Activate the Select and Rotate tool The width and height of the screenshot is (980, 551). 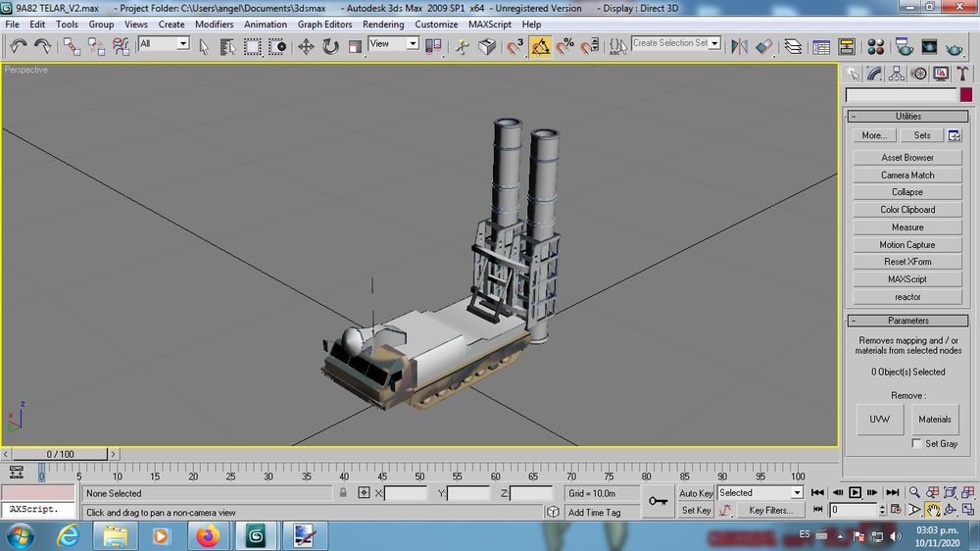click(x=330, y=46)
